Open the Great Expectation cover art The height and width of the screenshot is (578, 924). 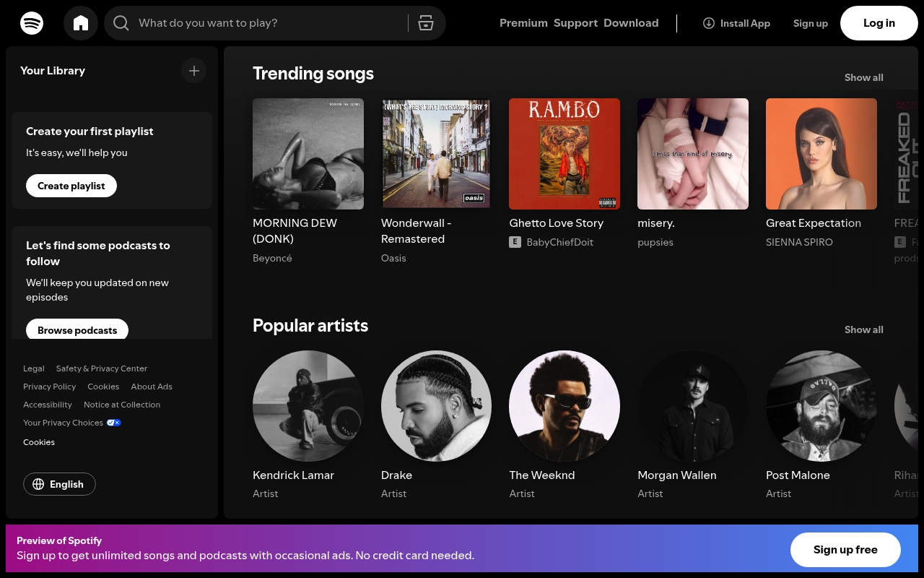coord(821,154)
